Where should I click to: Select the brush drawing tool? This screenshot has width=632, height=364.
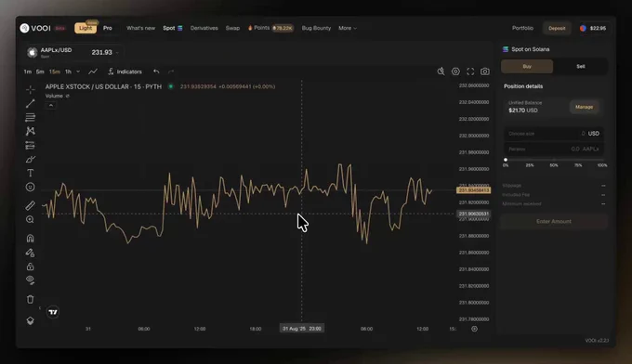point(31,159)
